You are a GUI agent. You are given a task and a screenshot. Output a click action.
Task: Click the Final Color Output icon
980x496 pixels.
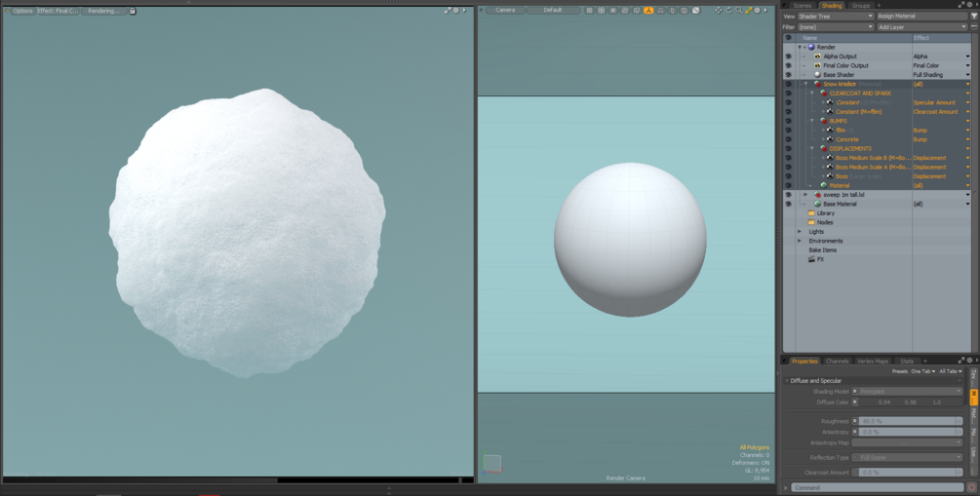point(817,65)
